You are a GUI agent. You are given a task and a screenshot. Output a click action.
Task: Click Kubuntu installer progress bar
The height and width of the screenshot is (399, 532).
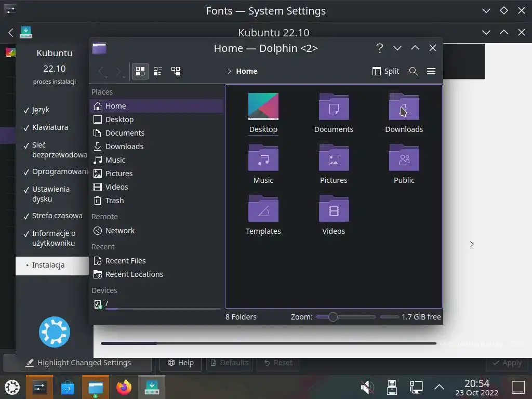(x=269, y=343)
